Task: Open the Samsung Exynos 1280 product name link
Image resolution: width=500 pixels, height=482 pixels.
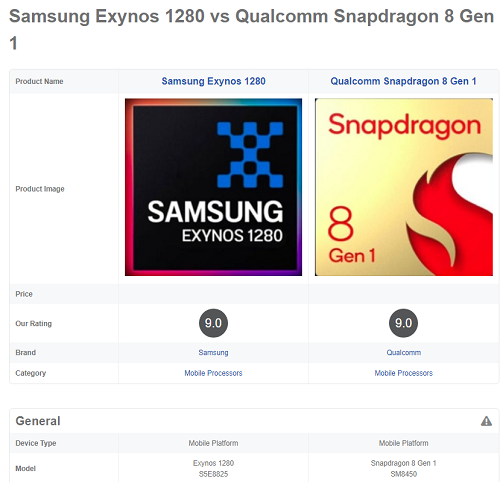Action: 213,81
